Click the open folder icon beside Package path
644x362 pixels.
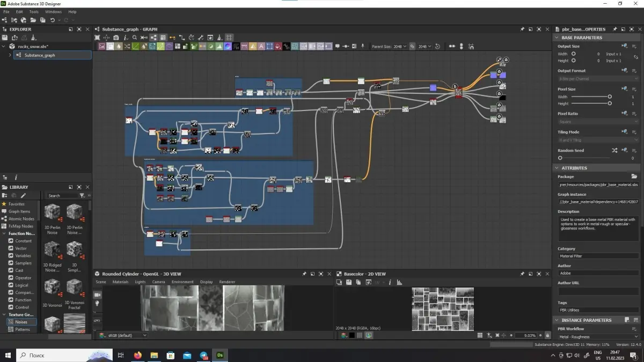click(634, 176)
